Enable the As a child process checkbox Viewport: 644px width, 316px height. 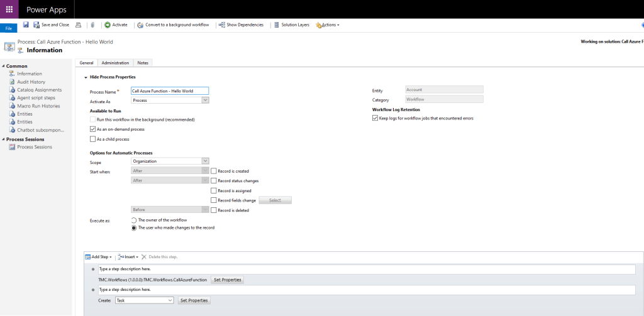pos(93,139)
